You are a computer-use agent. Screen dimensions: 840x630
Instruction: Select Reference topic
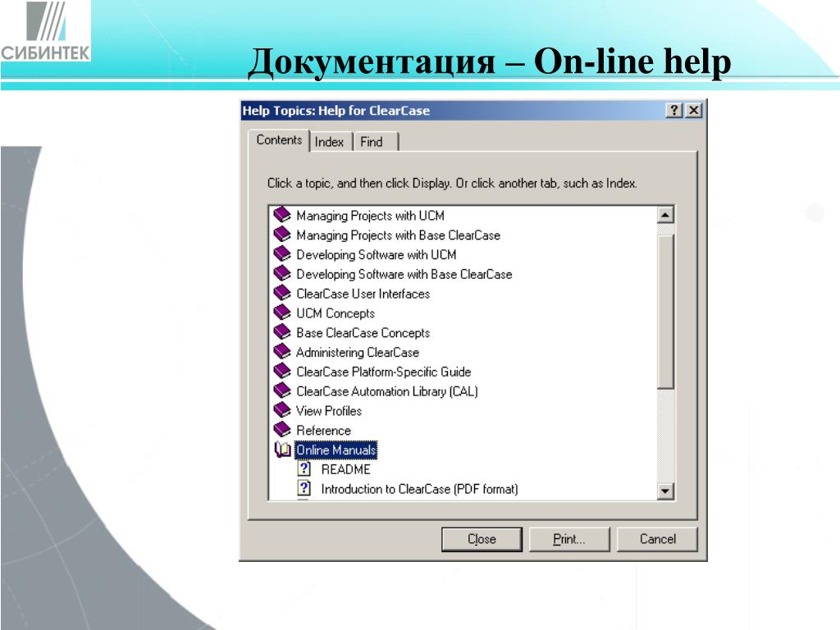pos(323,431)
